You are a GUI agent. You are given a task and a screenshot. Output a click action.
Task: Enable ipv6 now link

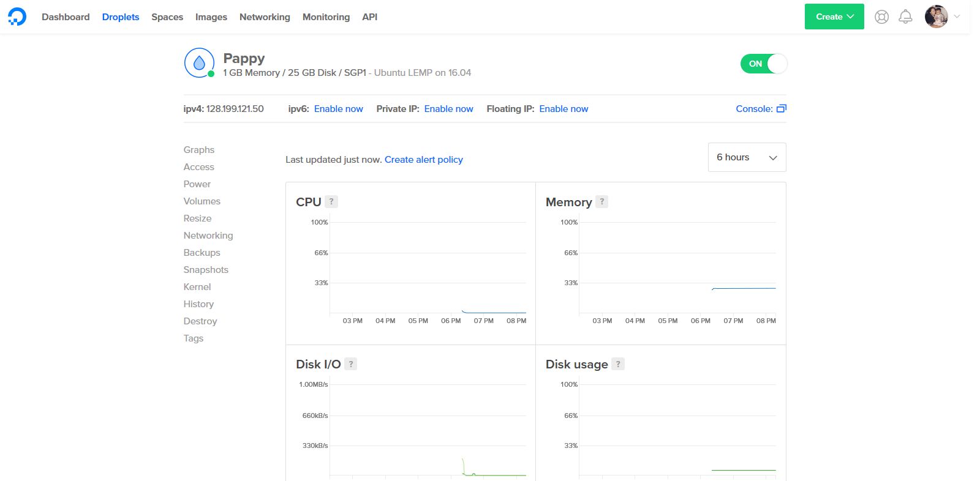click(x=339, y=108)
